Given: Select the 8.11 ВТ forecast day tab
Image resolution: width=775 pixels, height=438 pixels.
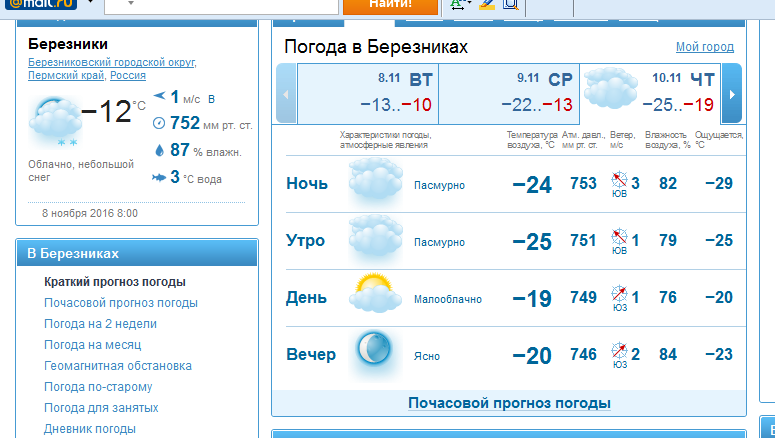Looking at the screenshot, I should pyautogui.click(x=368, y=92).
